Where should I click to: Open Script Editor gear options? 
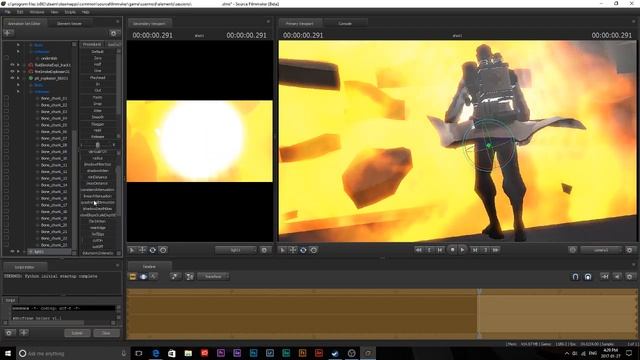[9, 333]
